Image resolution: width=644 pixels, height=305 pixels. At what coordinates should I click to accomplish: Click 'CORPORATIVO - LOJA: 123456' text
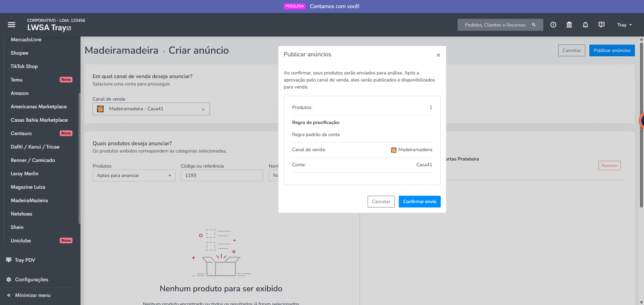56,20
